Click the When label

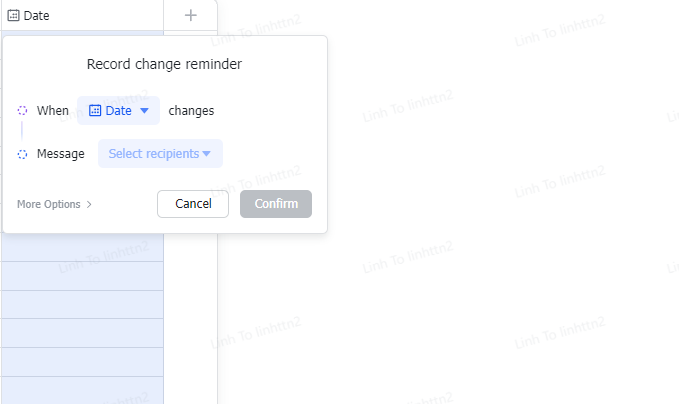[x=53, y=111]
